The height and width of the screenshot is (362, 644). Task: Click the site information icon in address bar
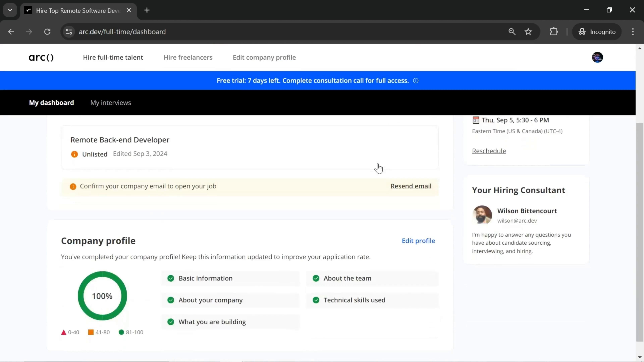pyautogui.click(x=69, y=32)
